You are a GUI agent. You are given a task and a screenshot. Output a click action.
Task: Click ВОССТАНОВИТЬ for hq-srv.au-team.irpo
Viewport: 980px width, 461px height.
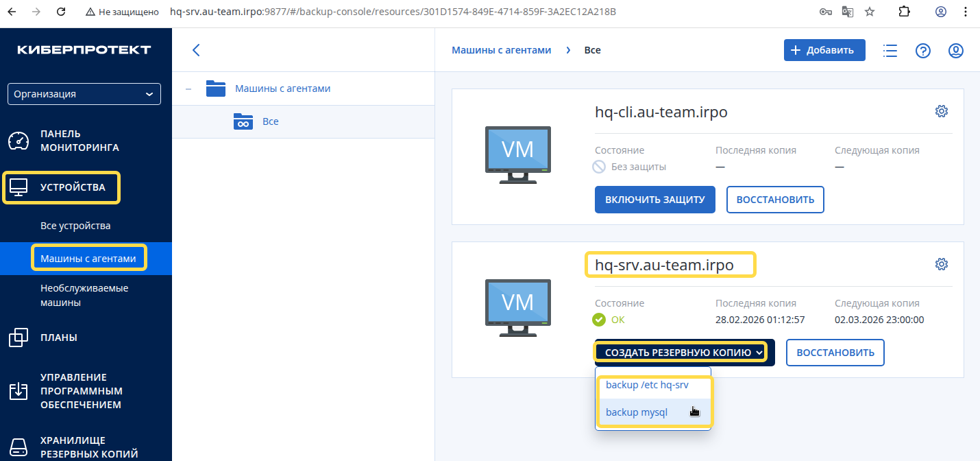click(835, 353)
